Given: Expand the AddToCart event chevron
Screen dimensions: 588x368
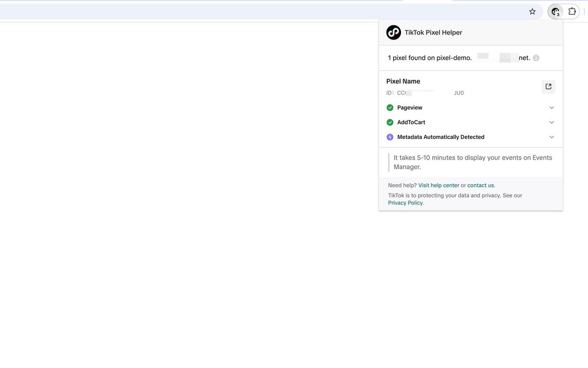Looking at the screenshot, I should [551, 122].
